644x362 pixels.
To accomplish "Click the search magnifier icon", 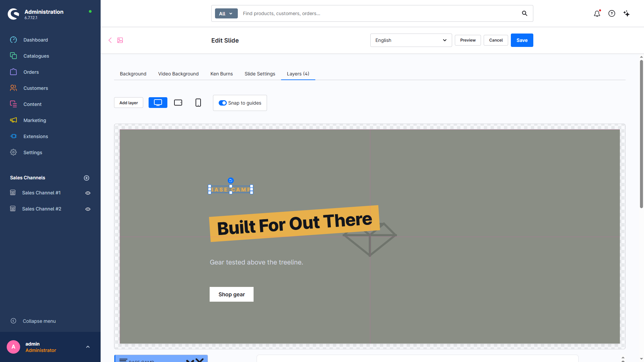I will pyautogui.click(x=525, y=13).
